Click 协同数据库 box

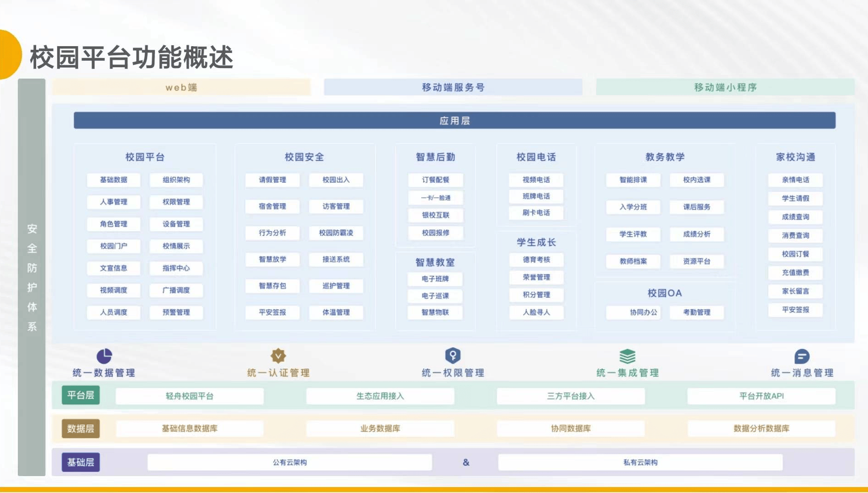(571, 429)
